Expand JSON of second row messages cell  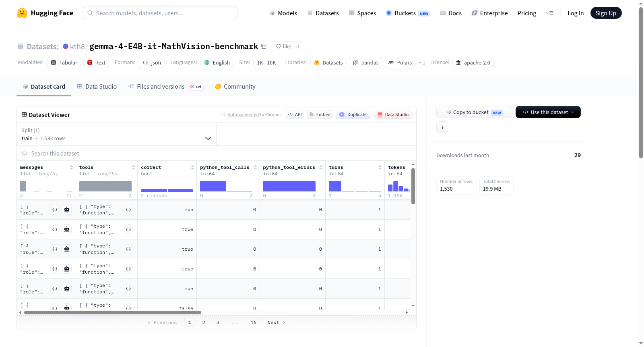tap(55, 229)
